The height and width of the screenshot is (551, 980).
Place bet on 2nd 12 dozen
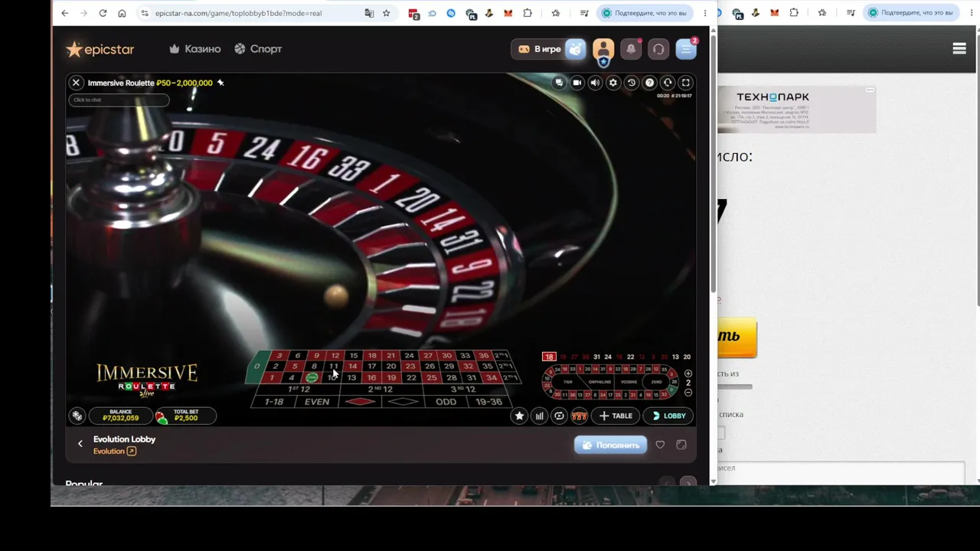381,390
